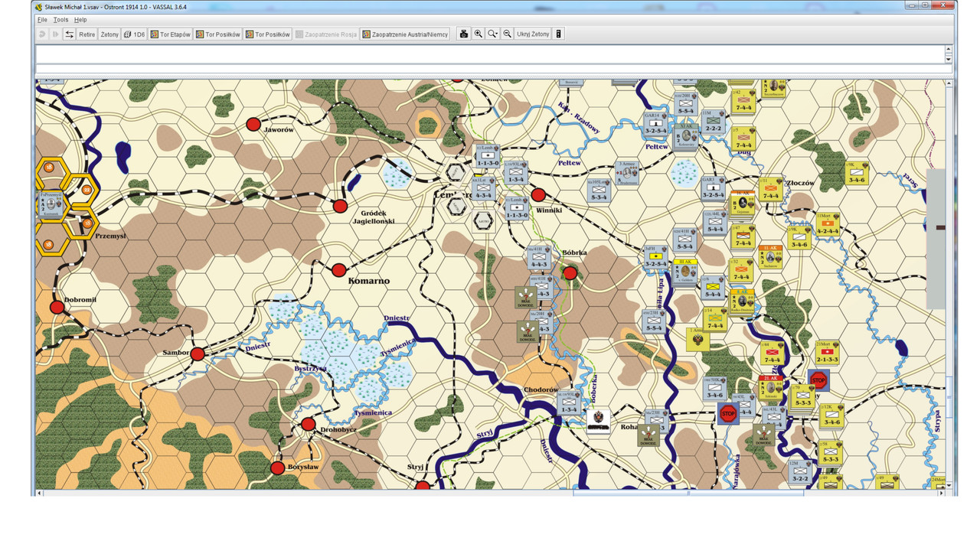
Task: Click the chat log scroll-down arrow
Action: coord(949,59)
